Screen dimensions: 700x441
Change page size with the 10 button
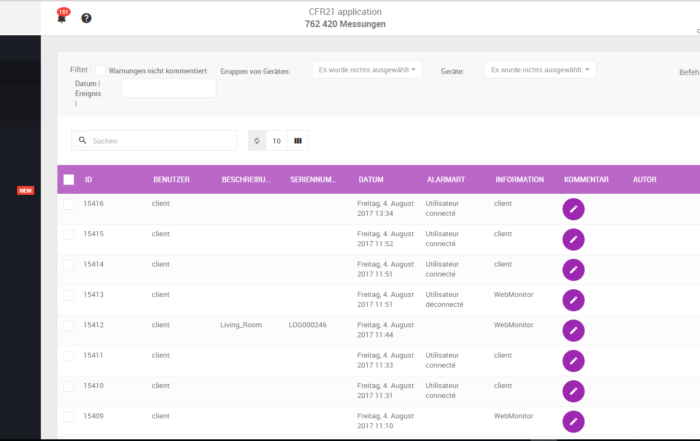click(x=277, y=141)
